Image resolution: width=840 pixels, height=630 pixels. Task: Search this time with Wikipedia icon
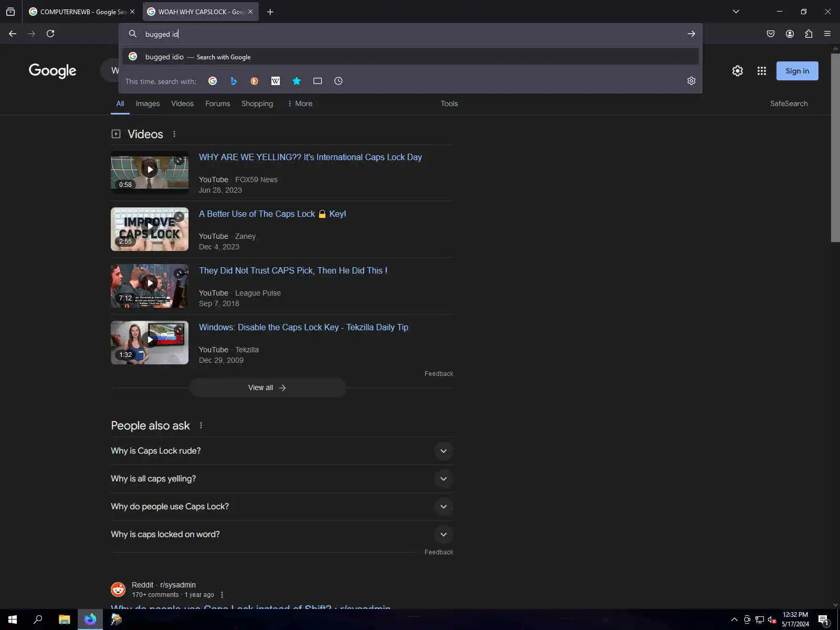(x=276, y=81)
